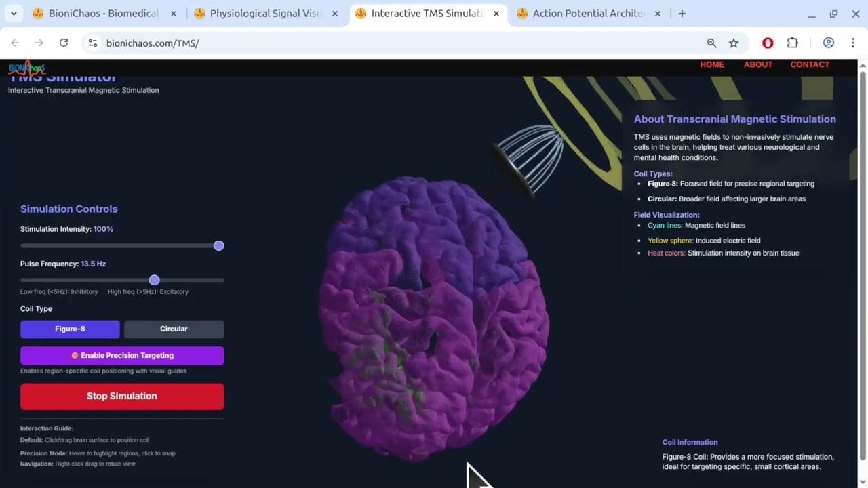Click the Pulse Frequency slider handle
Viewport: 868px width, 488px height.
154,280
